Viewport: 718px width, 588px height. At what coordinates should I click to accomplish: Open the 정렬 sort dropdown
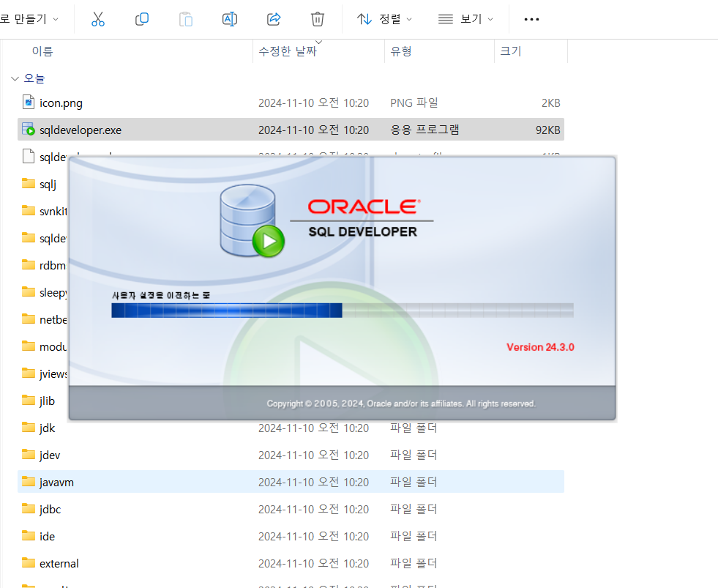coord(385,19)
